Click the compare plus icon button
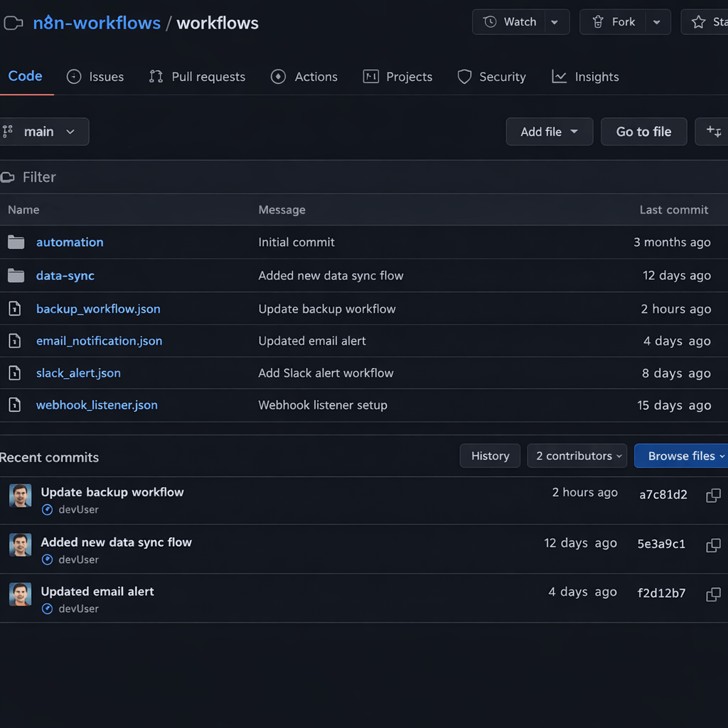 (712, 132)
